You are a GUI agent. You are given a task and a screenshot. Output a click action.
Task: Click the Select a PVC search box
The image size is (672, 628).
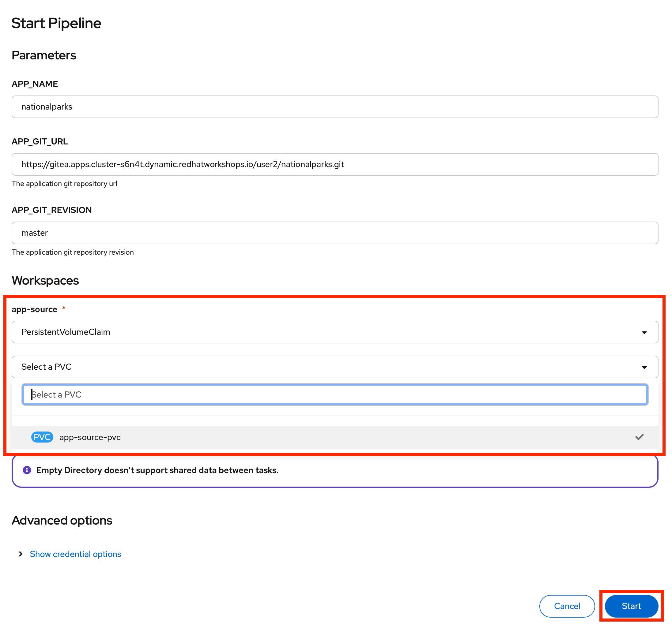(335, 394)
